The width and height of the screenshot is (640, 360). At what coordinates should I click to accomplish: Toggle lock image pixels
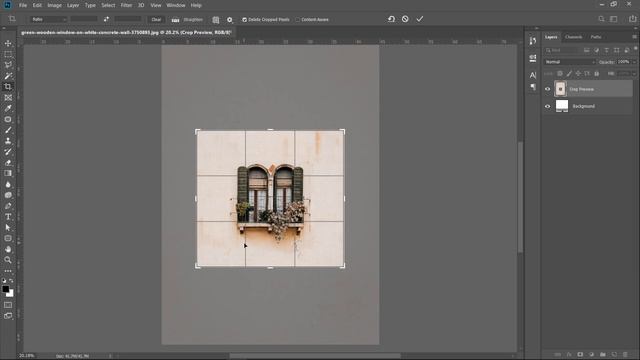tap(569, 73)
